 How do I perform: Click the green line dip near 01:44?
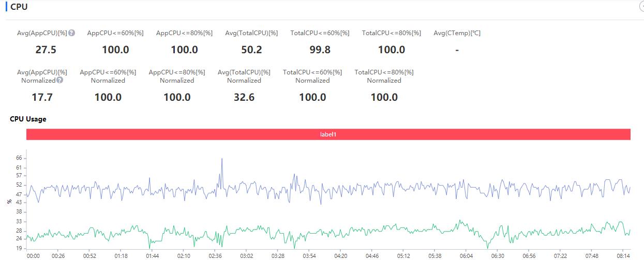(150, 242)
